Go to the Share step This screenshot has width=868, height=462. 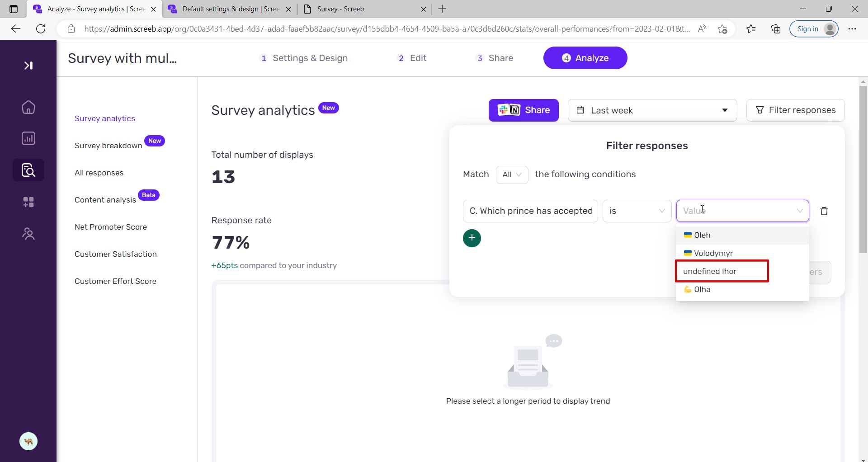pos(495,58)
